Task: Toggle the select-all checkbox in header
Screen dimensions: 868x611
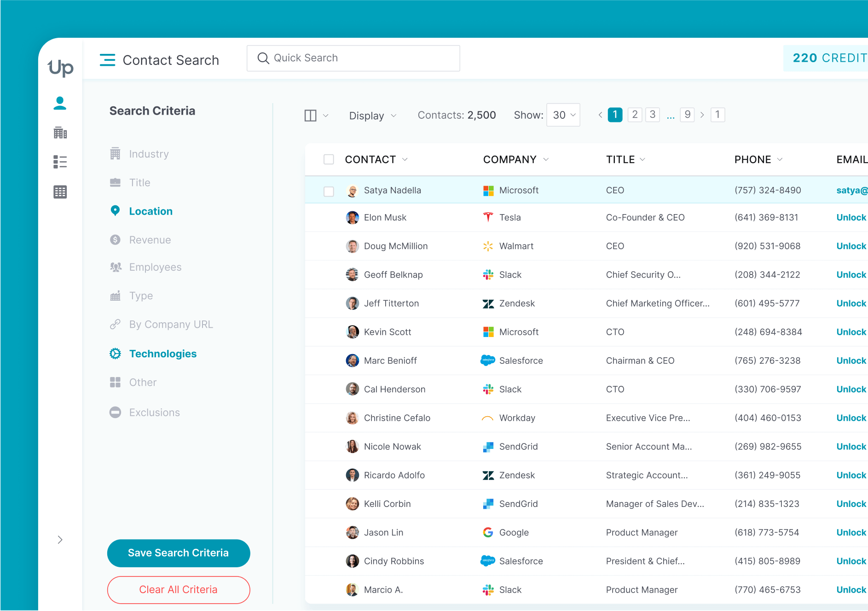Action: click(329, 159)
